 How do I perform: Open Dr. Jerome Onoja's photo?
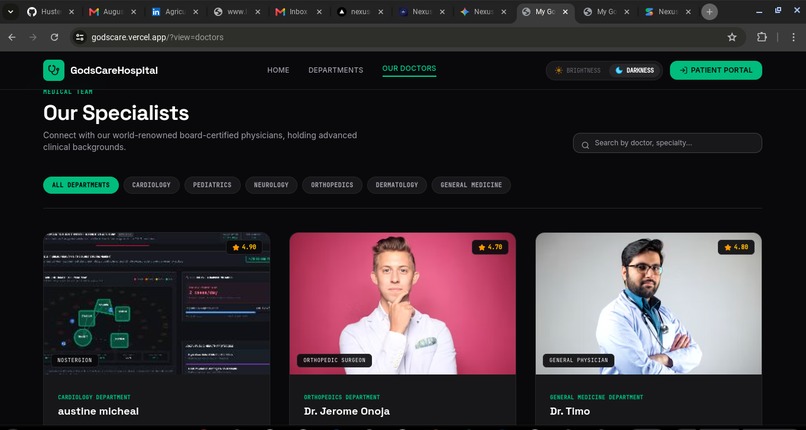(402, 303)
